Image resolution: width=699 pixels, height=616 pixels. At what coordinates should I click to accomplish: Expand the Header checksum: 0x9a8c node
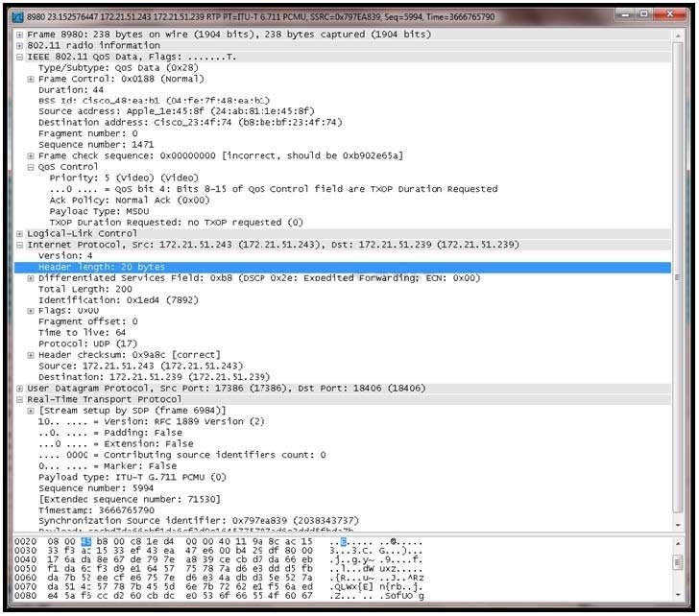tap(32, 355)
